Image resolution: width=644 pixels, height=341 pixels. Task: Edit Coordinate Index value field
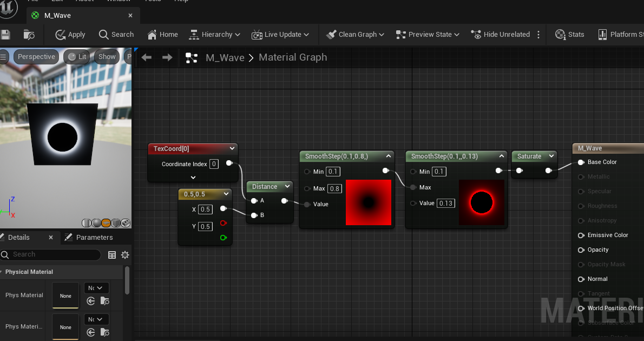pos(214,164)
